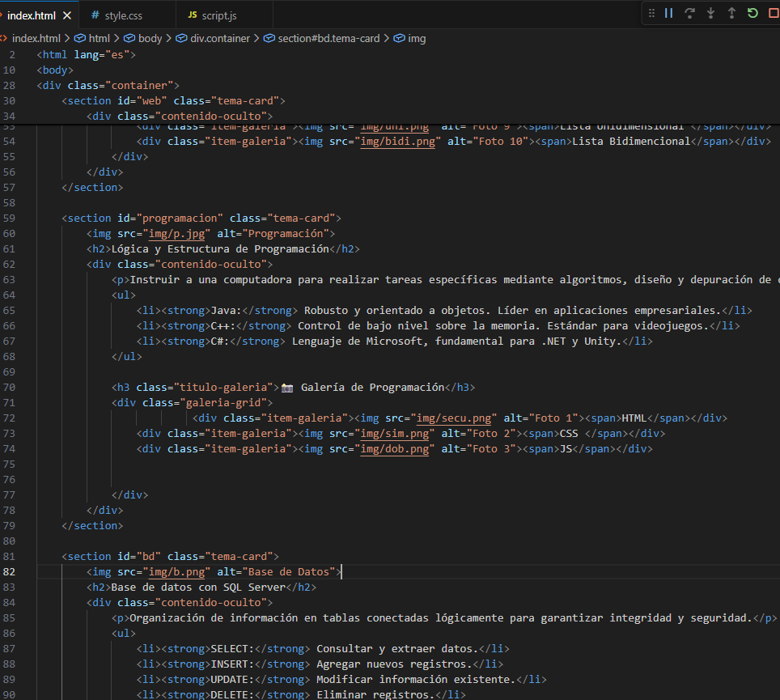The image size is (780, 700).
Task: Switch to the style.css tab
Action: [123, 15]
